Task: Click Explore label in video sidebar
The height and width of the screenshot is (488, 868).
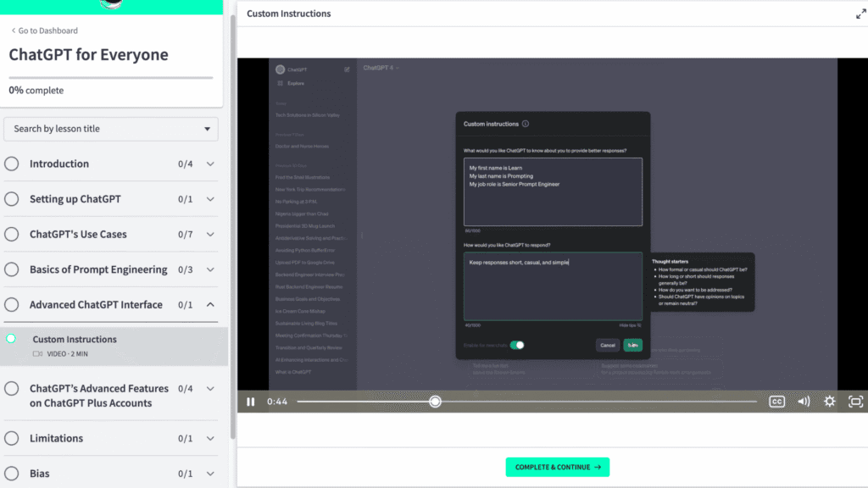Action: [296, 84]
